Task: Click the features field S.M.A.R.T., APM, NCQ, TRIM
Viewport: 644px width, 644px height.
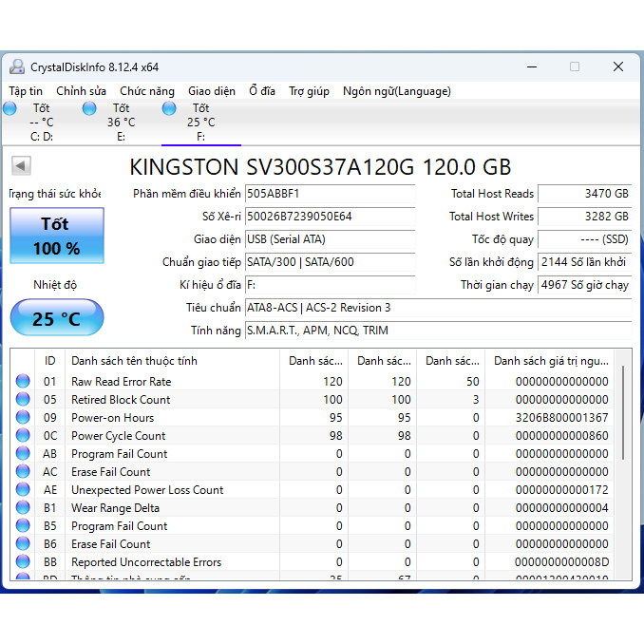Action: coord(439,331)
